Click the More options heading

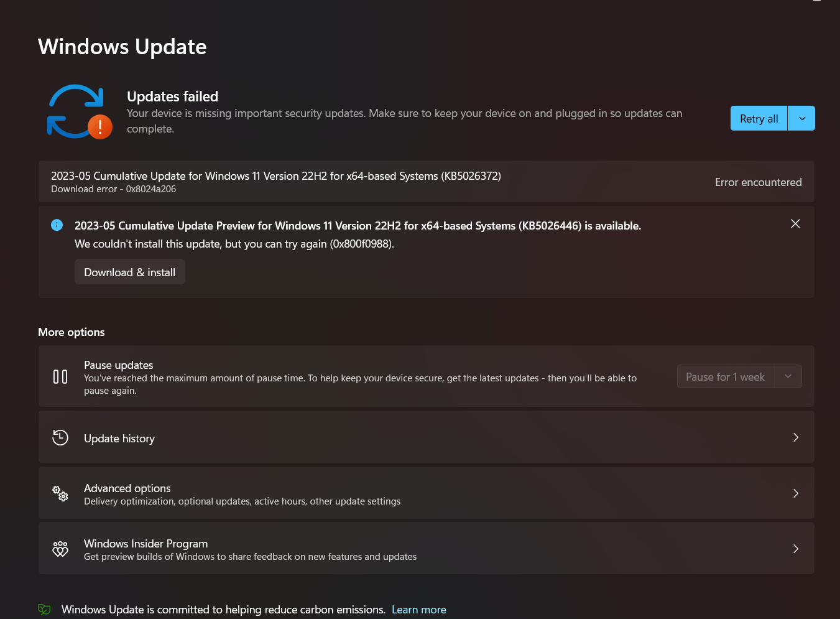click(72, 332)
